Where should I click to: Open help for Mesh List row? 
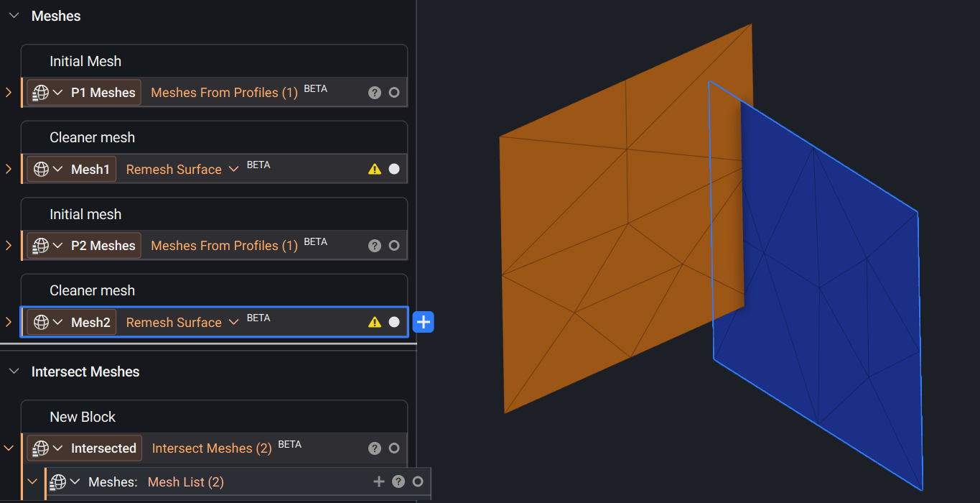coord(398,482)
